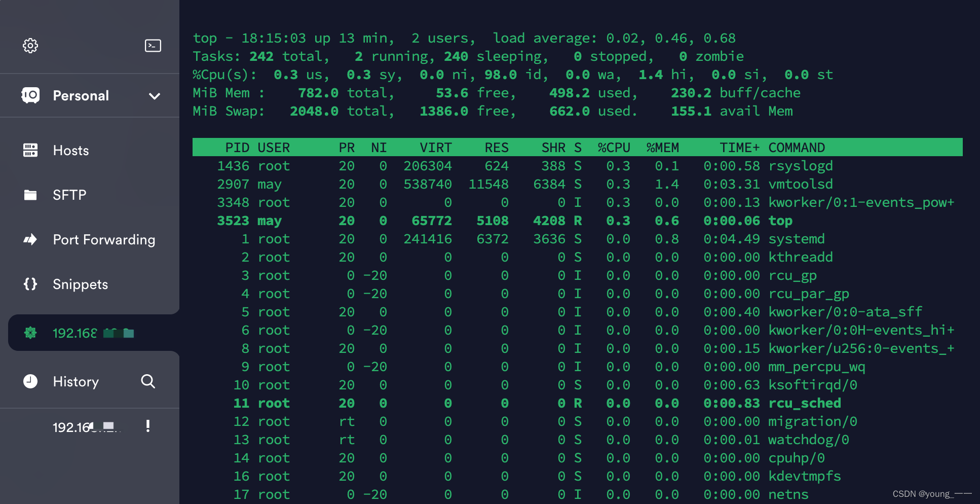This screenshot has width=980, height=504.
Task: Click the %MEM column header
Action: tap(662, 148)
